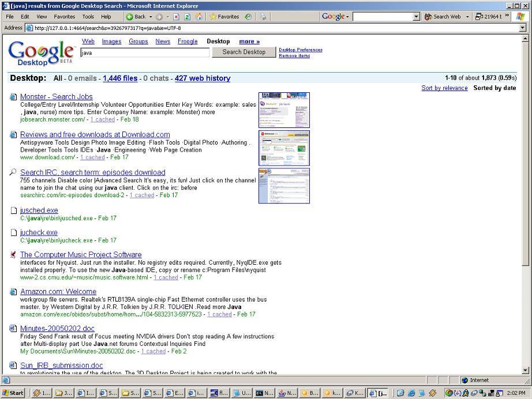Open the View menu
This screenshot has height=399, width=532.
coord(42,17)
